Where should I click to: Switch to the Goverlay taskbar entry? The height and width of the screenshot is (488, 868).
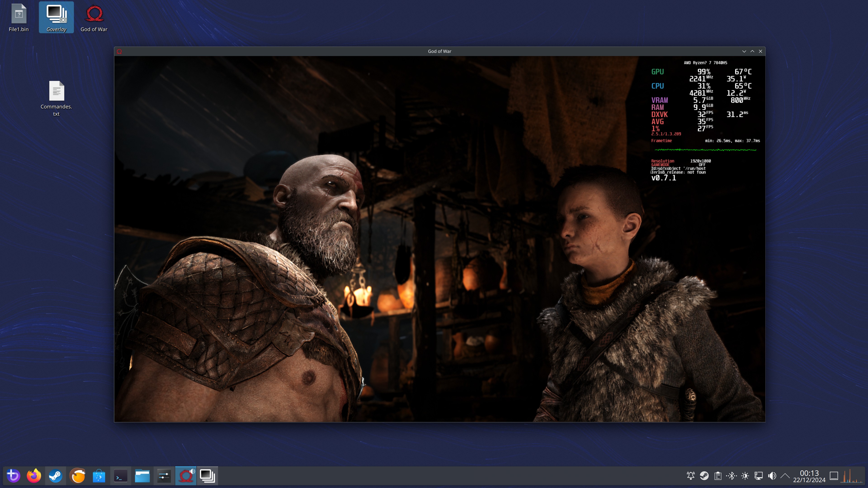[207, 476]
